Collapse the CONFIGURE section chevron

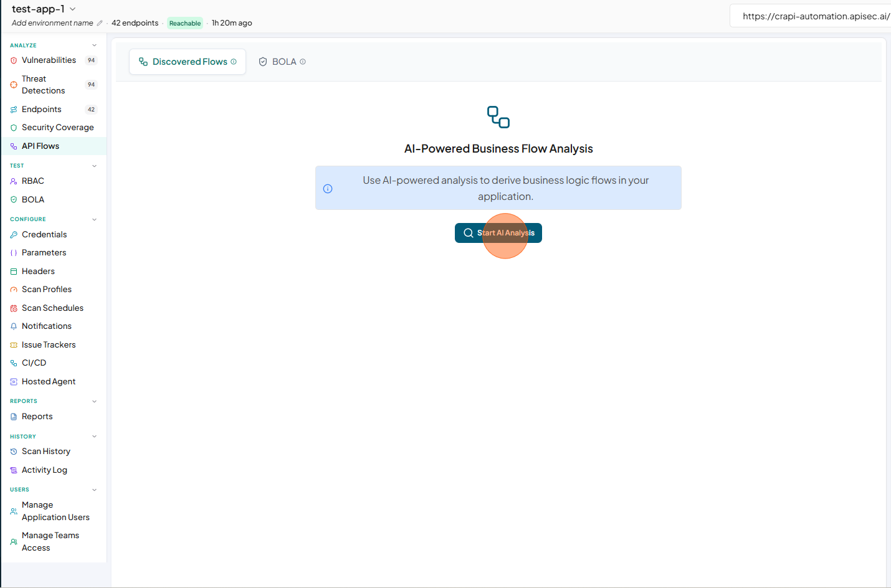(95, 219)
